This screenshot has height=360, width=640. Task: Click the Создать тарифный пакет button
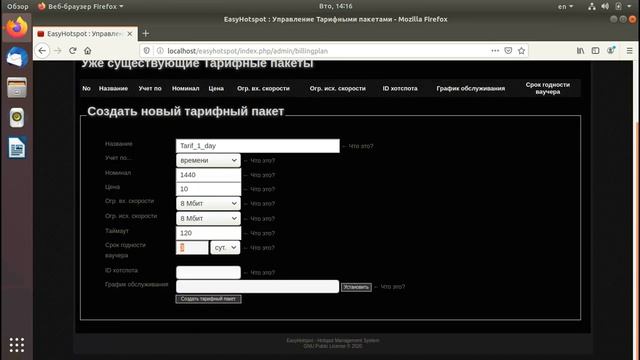[x=208, y=299]
